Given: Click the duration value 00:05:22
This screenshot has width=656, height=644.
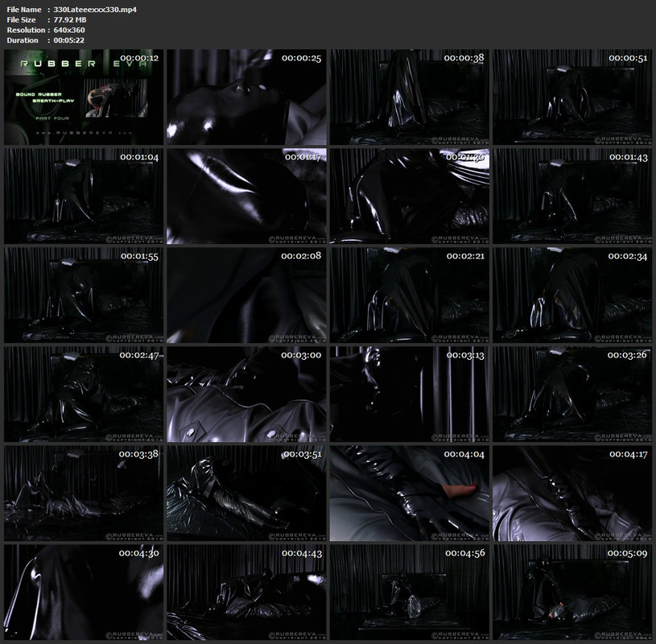Looking at the screenshot, I should point(69,40).
